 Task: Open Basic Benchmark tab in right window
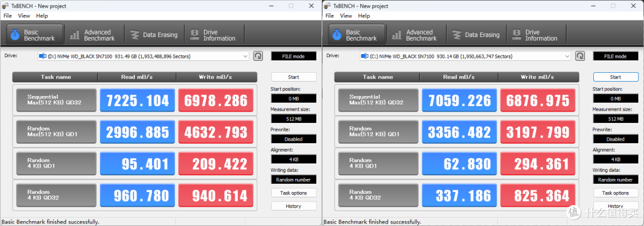357,35
